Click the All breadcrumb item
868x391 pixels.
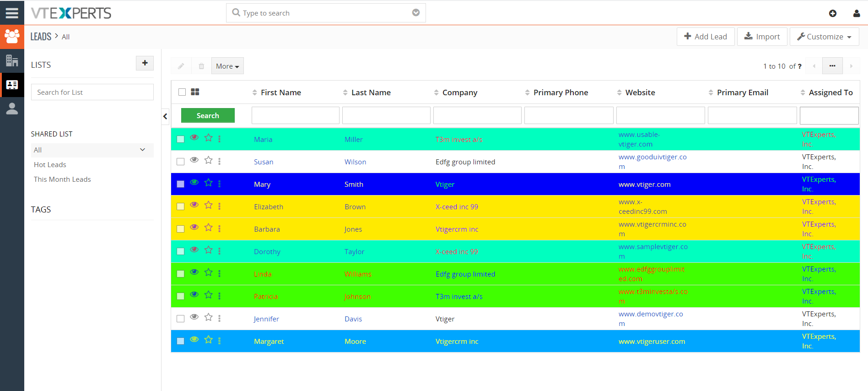[65, 37]
